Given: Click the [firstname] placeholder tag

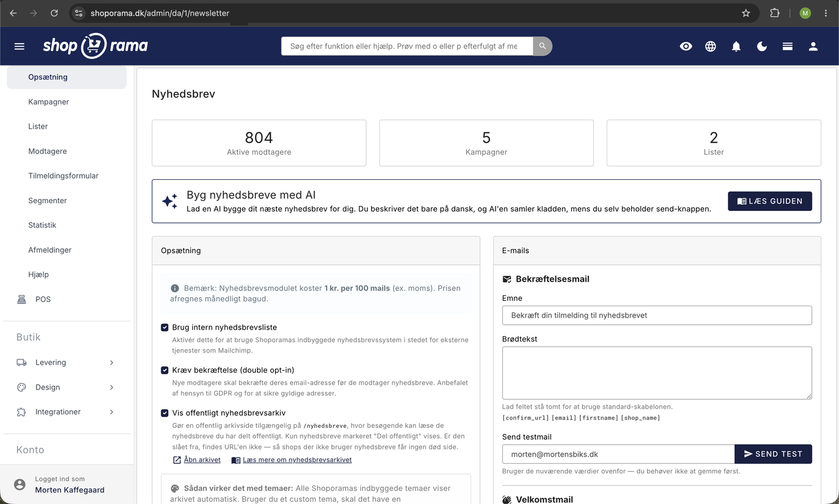Looking at the screenshot, I should pyautogui.click(x=598, y=418).
